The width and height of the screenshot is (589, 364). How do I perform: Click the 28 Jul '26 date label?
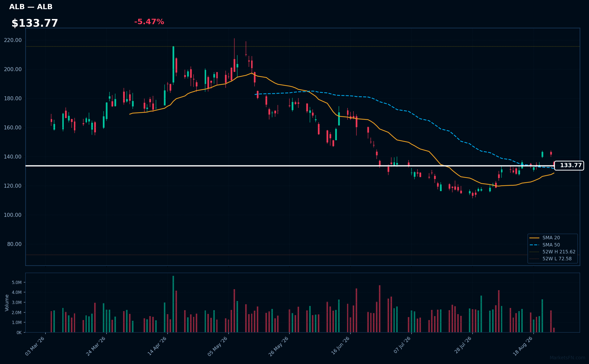(x=463, y=345)
